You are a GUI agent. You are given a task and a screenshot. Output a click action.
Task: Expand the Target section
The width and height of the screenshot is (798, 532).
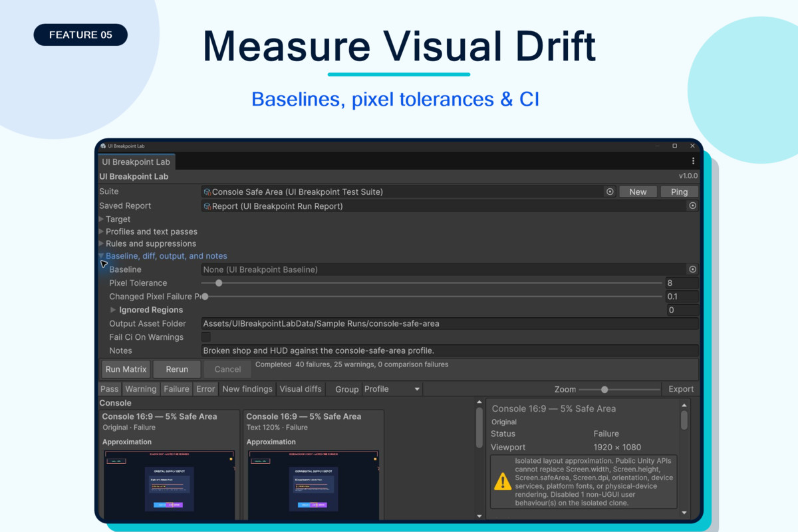(x=102, y=219)
